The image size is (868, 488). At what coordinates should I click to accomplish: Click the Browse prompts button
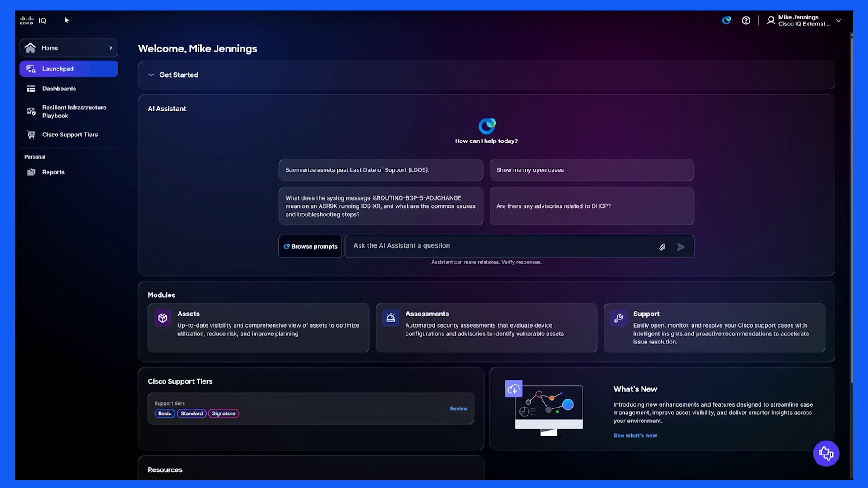coord(310,246)
